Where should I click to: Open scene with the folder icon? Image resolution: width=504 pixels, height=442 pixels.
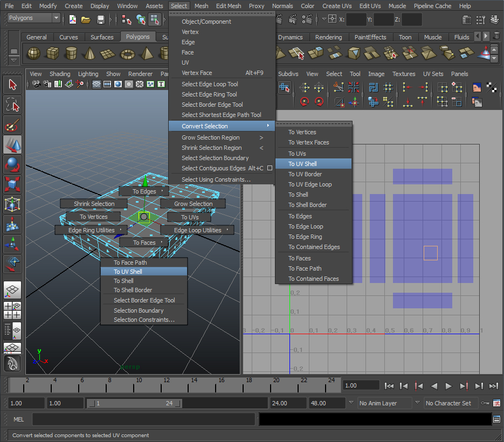tap(86, 19)
